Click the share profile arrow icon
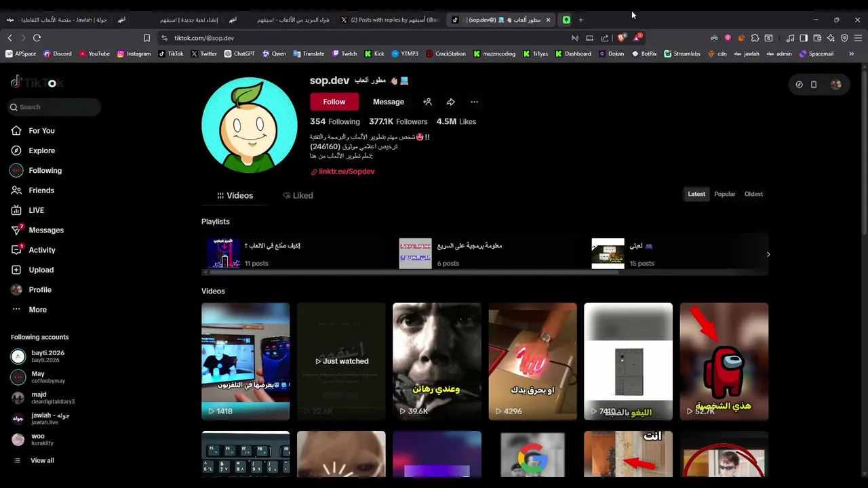 [x=450, y=102]
